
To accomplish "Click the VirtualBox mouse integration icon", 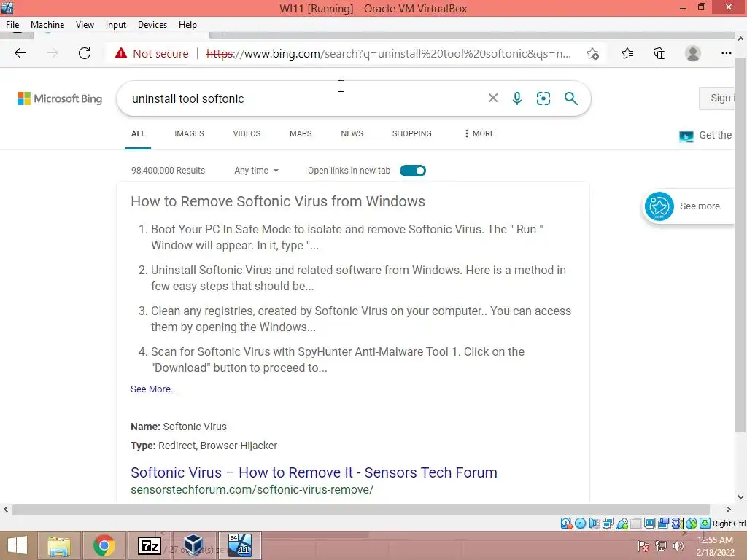I will pos(692,524).
